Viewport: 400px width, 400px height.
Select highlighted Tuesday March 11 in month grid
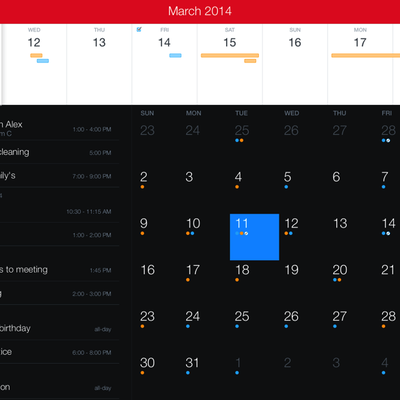pos(254,237)
